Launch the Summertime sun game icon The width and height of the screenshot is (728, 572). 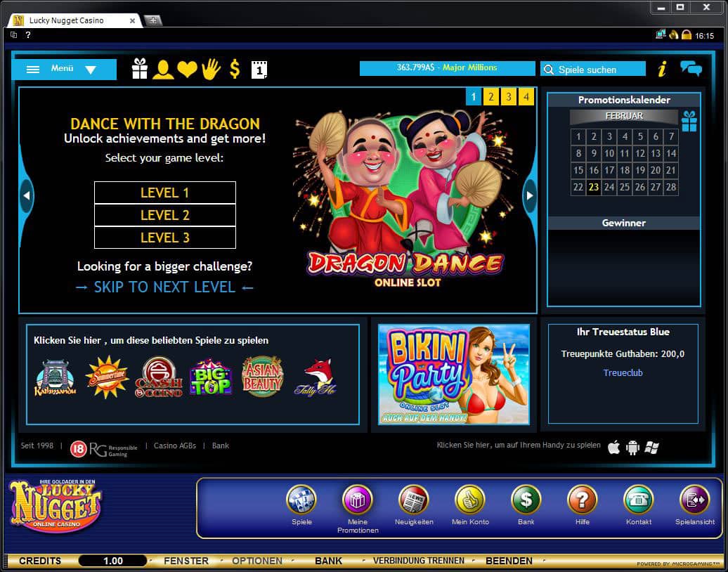coord(108,377)
